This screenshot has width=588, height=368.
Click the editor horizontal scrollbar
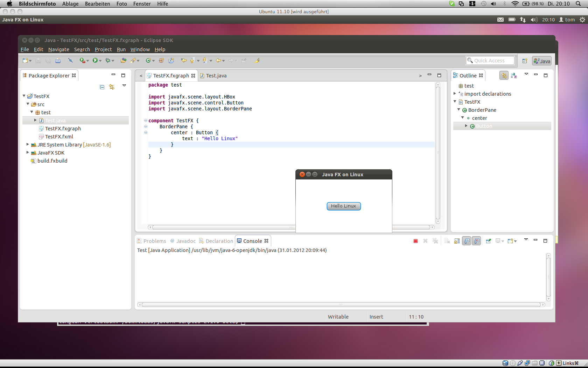pyautogui.click(x=224, y=227)
